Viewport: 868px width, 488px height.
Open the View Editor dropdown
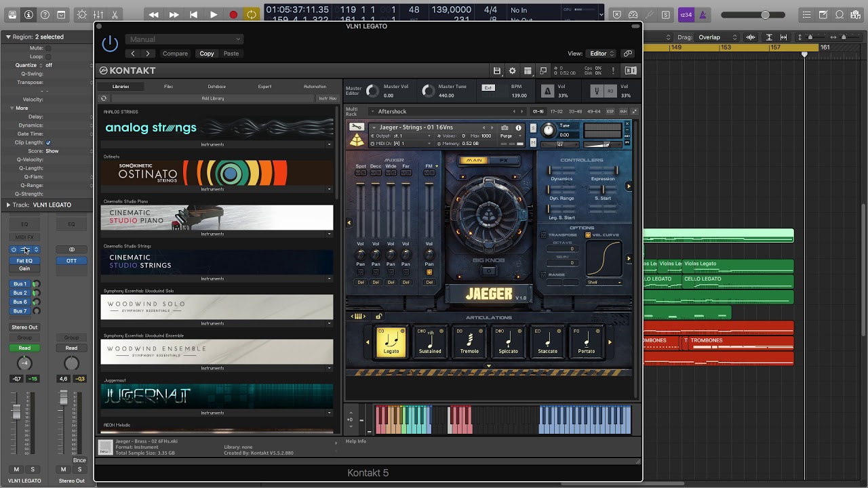pyautogui.click(x=601, y=54)
